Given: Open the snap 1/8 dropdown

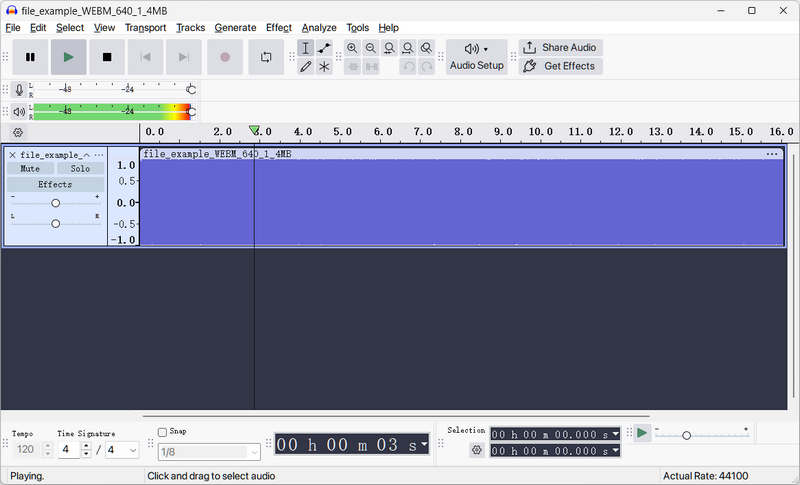Looking at the screenshot, I should [209, 452].
